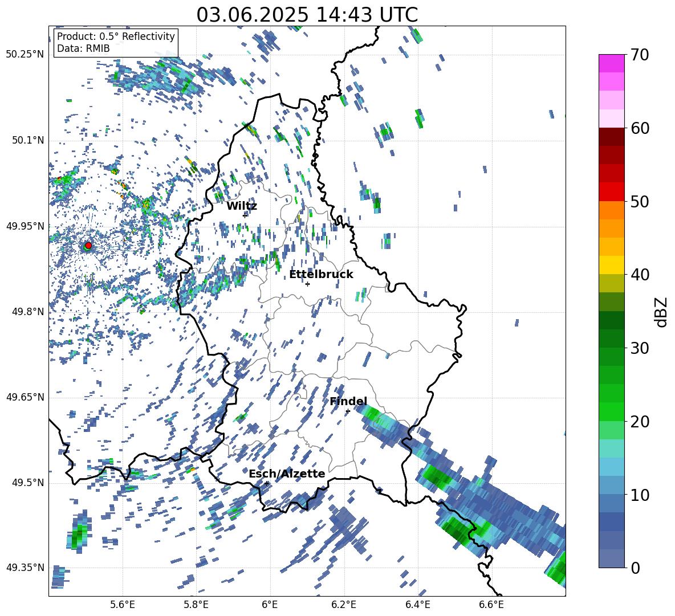Click the colorbar tick value 30
675x616 pixels.
(x=639, y=348)
